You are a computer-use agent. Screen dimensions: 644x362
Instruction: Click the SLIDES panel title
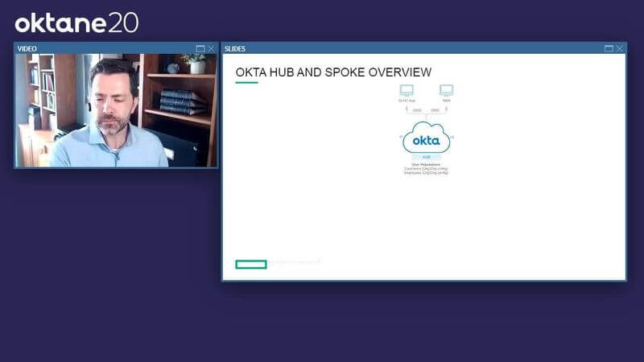click(x=235, y=48)
